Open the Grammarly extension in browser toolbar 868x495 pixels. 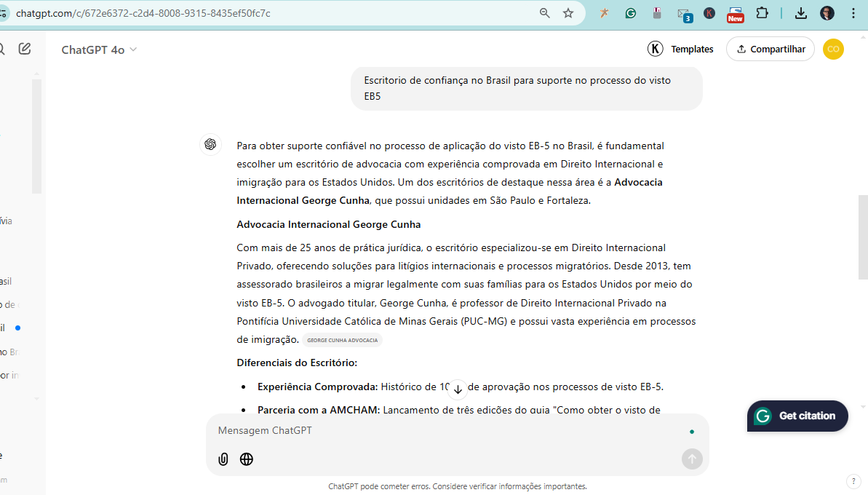pos(631,13)
